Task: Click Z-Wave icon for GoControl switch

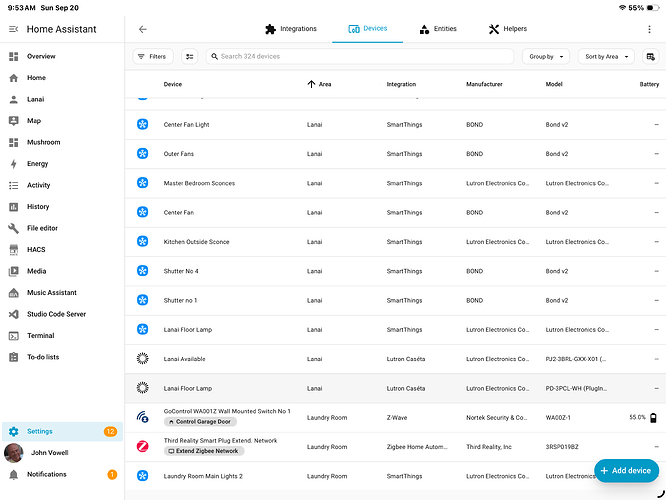Action: click(x=143, y=418)
